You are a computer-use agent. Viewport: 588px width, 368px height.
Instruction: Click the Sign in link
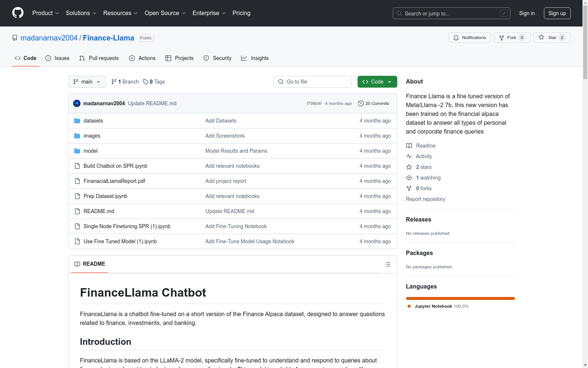pos(527,13)
